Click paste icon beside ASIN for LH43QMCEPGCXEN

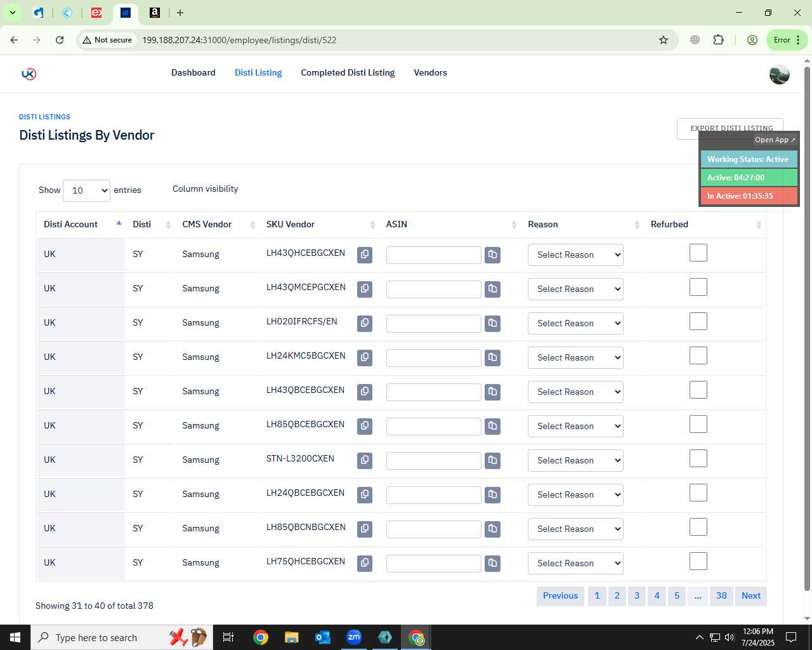pyautogui.click(x=492, y=289)
